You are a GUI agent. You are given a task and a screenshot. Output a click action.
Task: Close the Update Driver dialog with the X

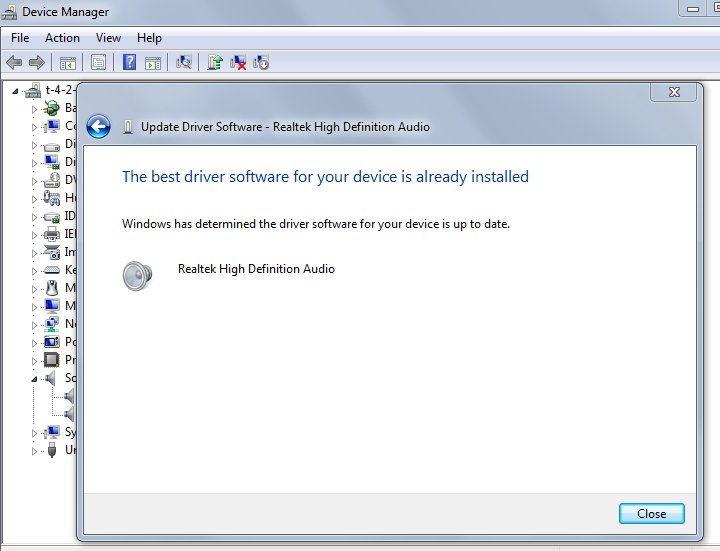tap(674, 92)
